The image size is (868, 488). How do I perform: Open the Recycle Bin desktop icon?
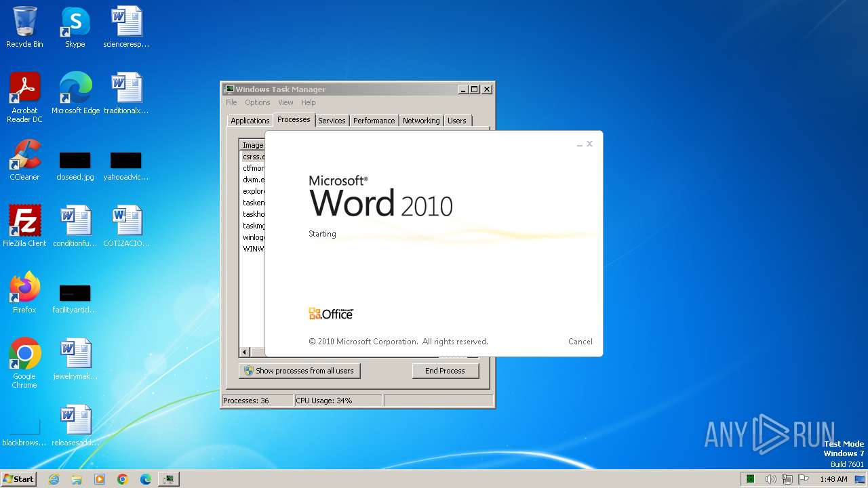tap(24, 27)
